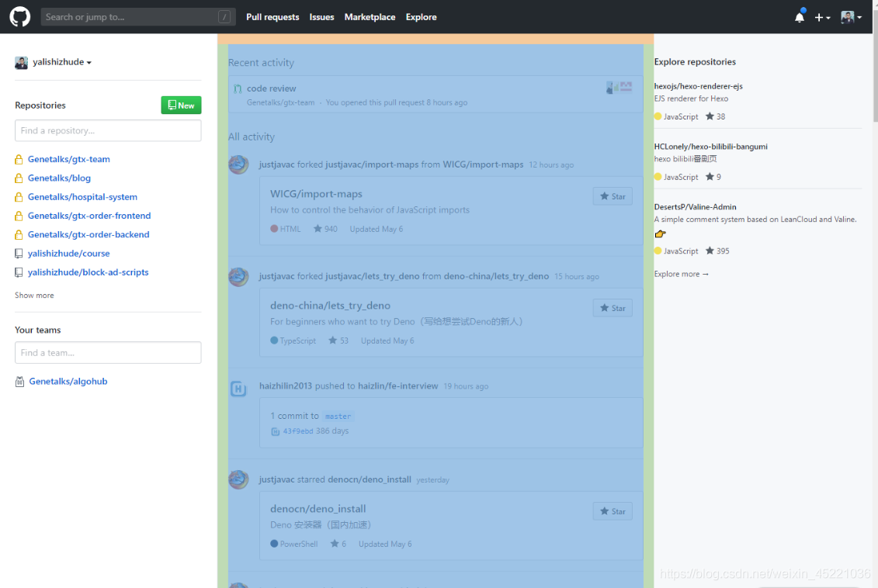Click the star count 53 on lets_try_deno
Image resolution: width=878 pixels, height=588 pixels.
pos(338,341)
